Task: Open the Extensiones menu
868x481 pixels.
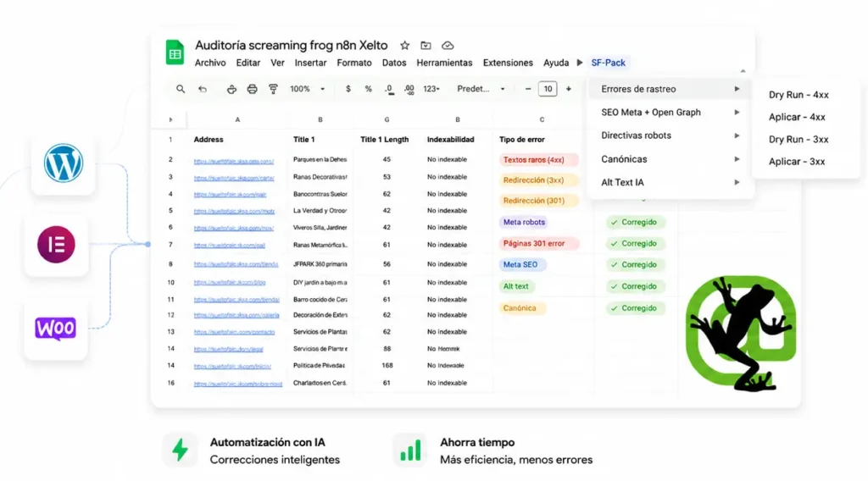Action: click(x=508, y=63)
